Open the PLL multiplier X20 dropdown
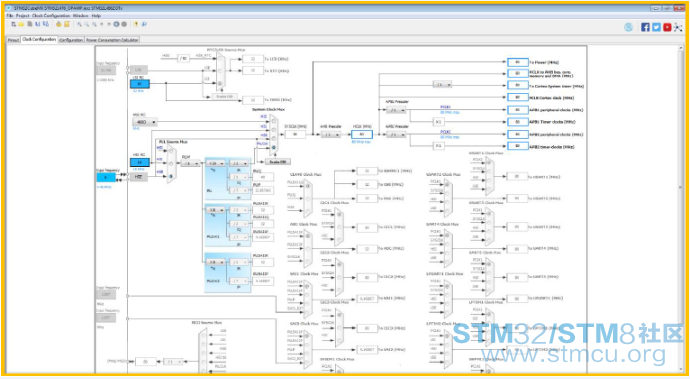Viewport: 690px width, 379px height. [215, 163]
